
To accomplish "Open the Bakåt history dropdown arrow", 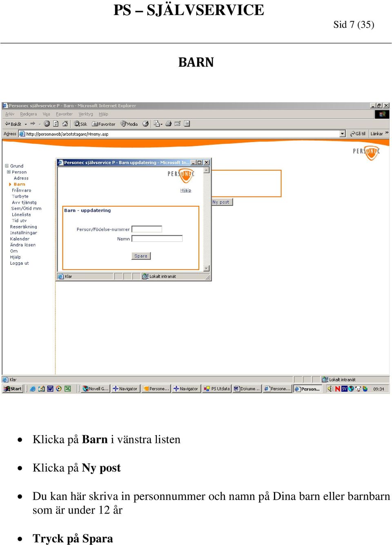I will click(x=26, y=124).
